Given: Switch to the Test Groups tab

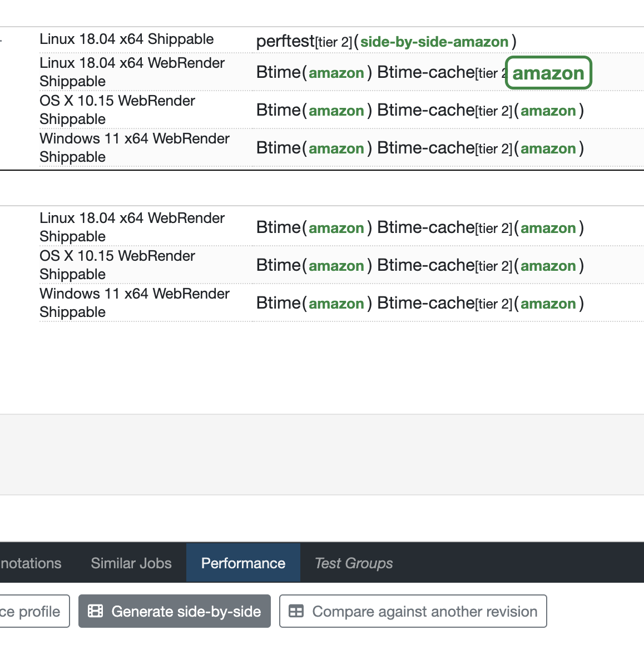Looking at the screenshot, I should point(354,563).
